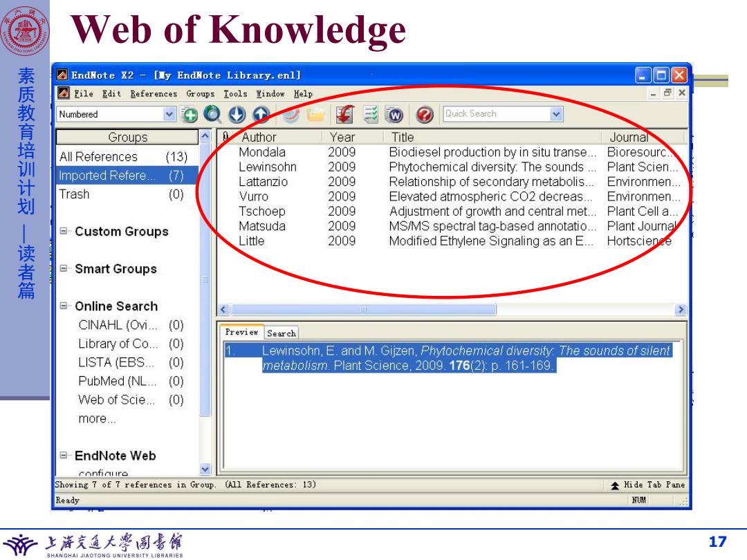Click the Groups panel scroll up arrow

(x=205, y=136)
